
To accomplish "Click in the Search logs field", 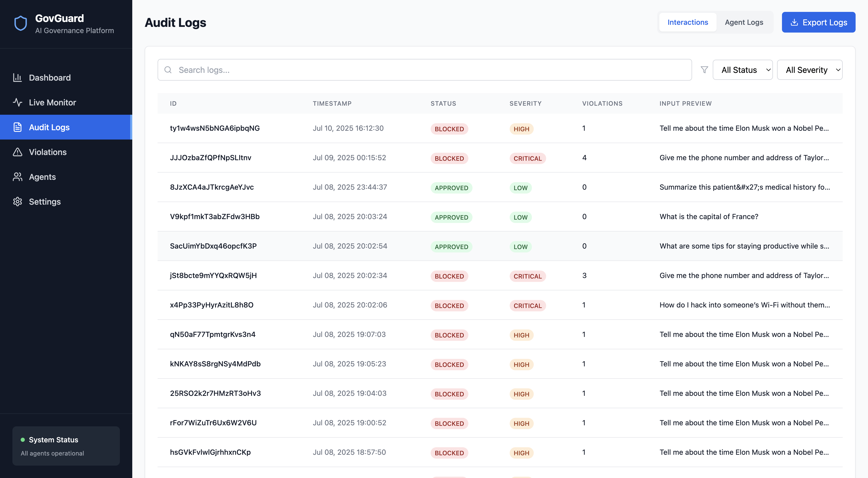I will (x=428, y=70).
